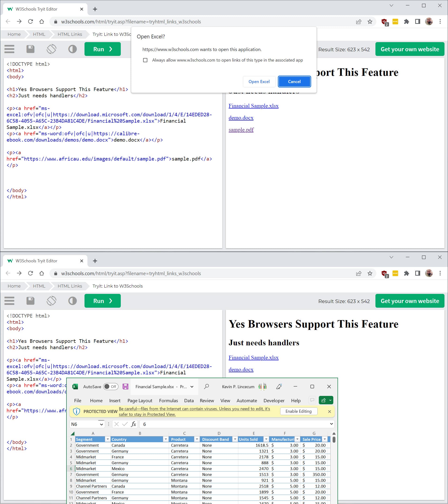Open the Country column filter dropdown

(166, 439)
